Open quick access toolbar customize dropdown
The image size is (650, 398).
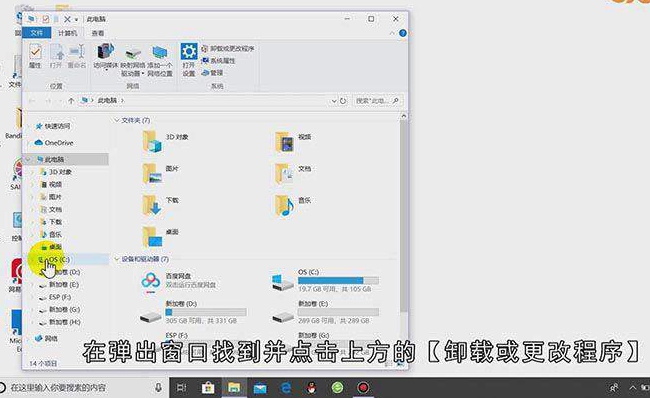click(77, 19)
